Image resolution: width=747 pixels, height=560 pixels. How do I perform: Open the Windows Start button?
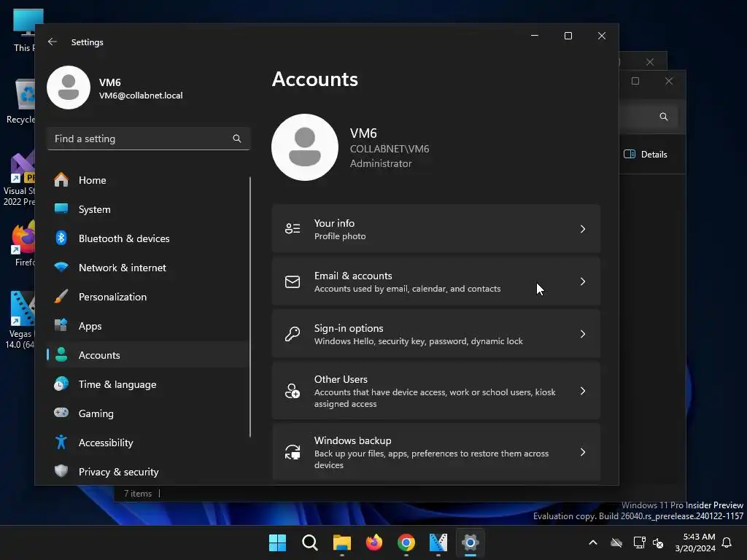tap(277, 542)
